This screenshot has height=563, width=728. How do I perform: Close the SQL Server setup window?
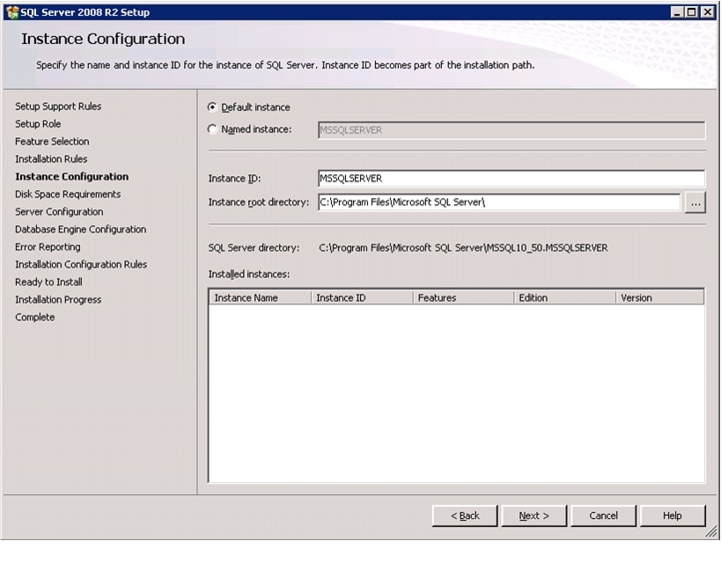pyautogui.click(x=708, y=12)
